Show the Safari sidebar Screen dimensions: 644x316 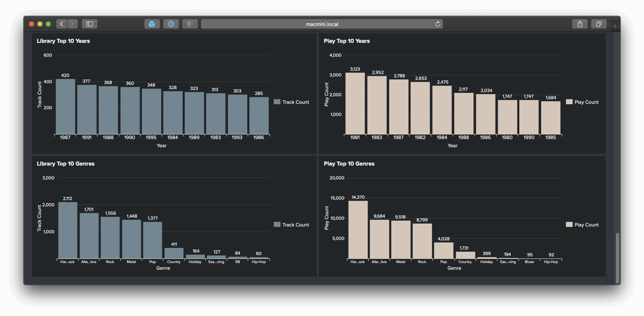pyautogui.click(x=90, y=24)
